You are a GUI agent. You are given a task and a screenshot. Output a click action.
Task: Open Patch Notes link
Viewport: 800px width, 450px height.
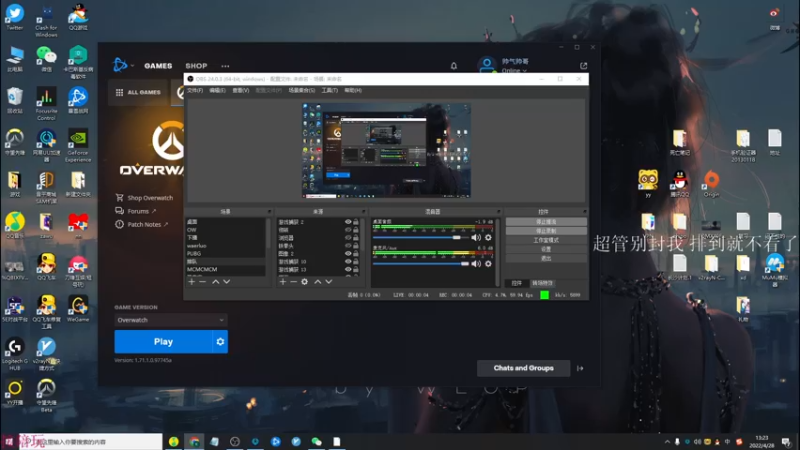tap(142, 224)
